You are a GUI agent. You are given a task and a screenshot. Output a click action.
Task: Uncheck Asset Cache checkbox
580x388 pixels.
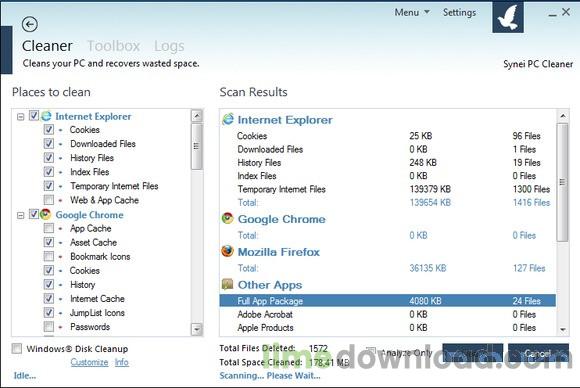coord(49,242)
